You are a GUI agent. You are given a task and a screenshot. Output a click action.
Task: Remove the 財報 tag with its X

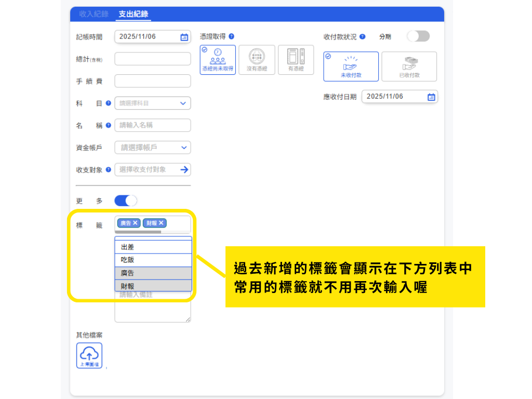click(x=162, y=223)
